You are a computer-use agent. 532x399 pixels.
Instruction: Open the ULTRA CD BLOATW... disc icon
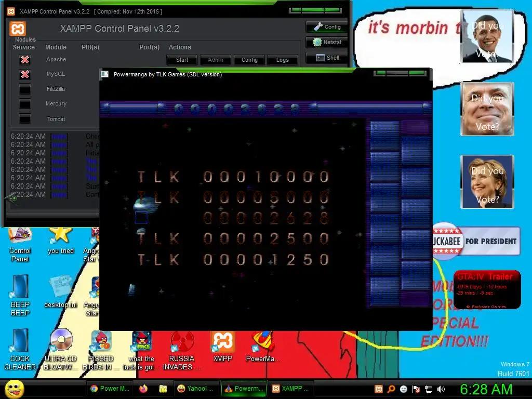[60, 350]
